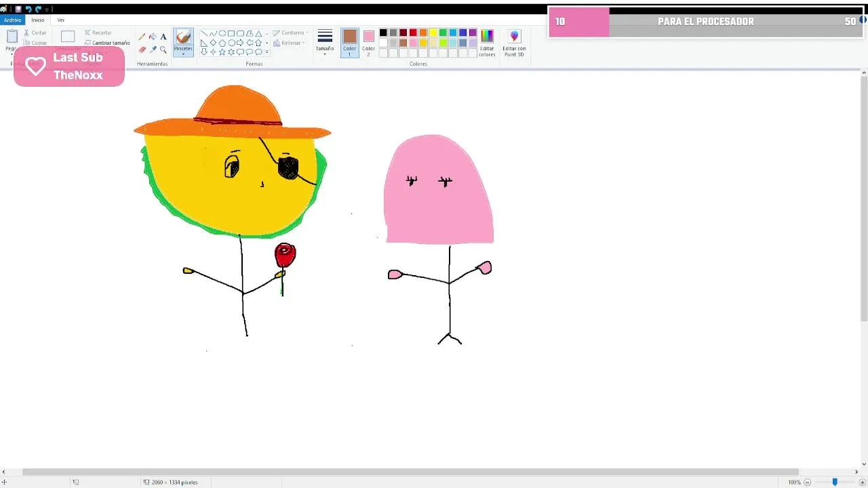Click the Copiar button
Viewport: 868px width, 488px height.
click(x=35, y=43)
